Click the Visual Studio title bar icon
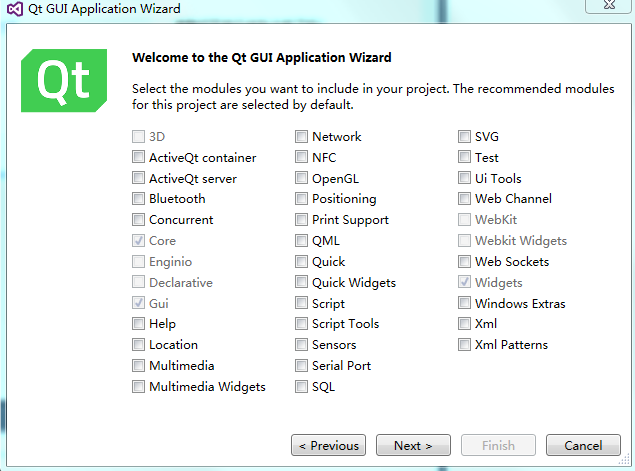635x471 pixels. 15,8
